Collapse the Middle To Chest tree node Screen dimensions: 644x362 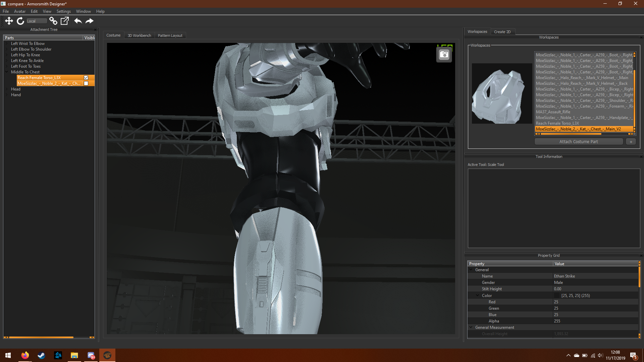(x=7, y=72)
